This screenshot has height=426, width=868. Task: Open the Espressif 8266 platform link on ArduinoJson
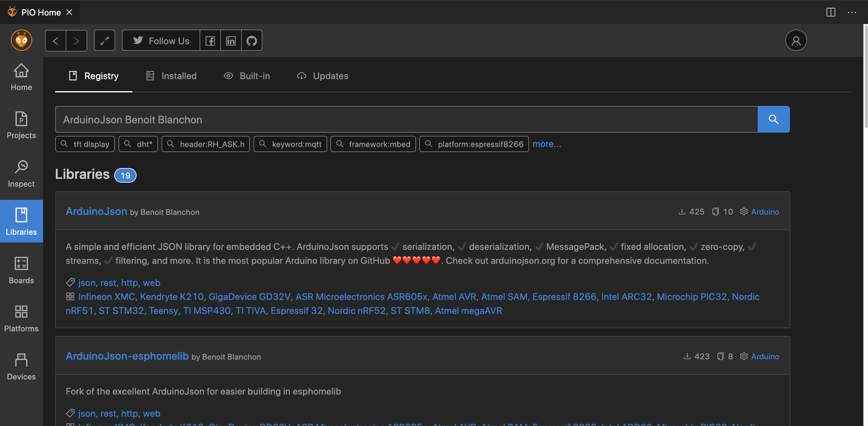564,297
